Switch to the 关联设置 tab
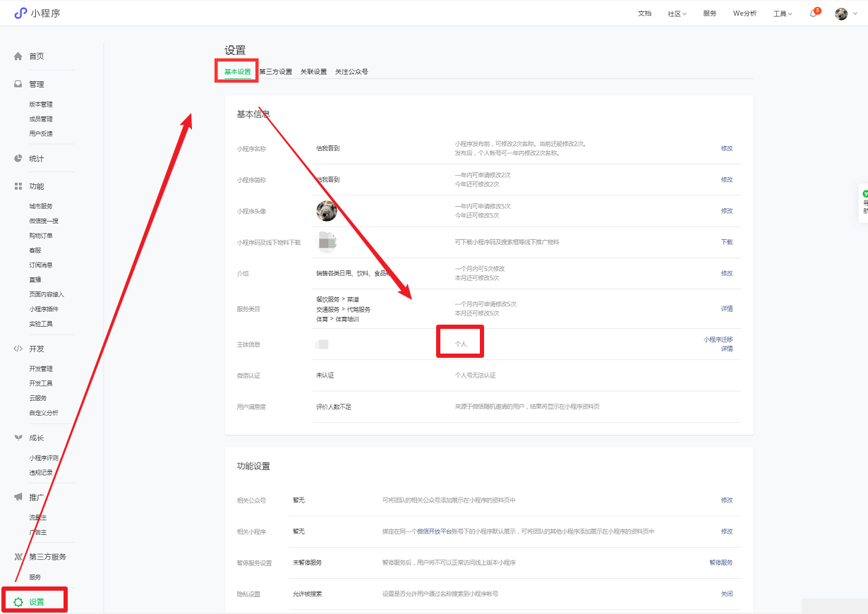This screenshot has height=614, width=868. point(313,72)
